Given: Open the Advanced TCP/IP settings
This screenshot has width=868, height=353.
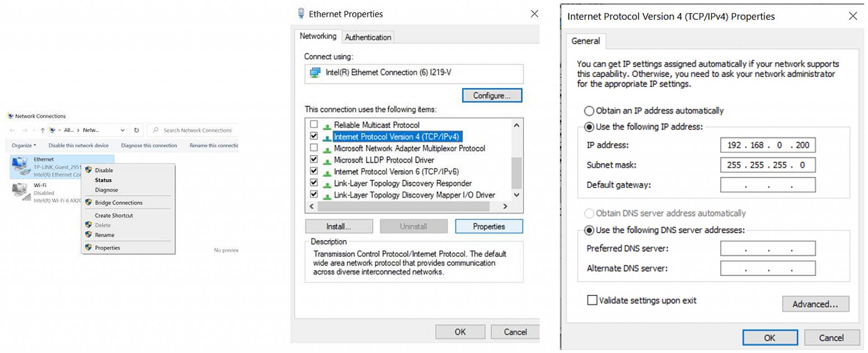Looking at the screenshot, I should (x=815, y=304).
